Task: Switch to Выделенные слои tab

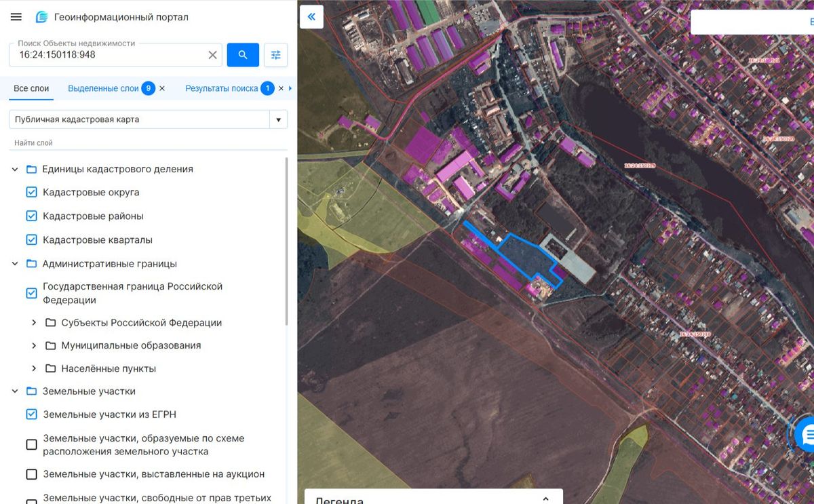Action: (x=103, y=88)
